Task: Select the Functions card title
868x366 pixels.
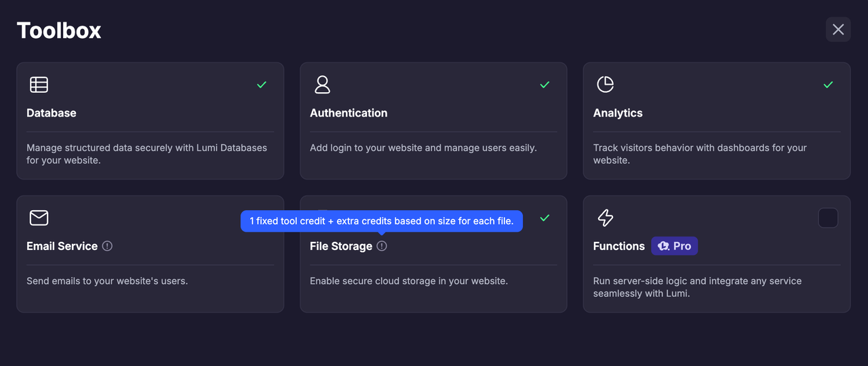Action: pos(619,246)
